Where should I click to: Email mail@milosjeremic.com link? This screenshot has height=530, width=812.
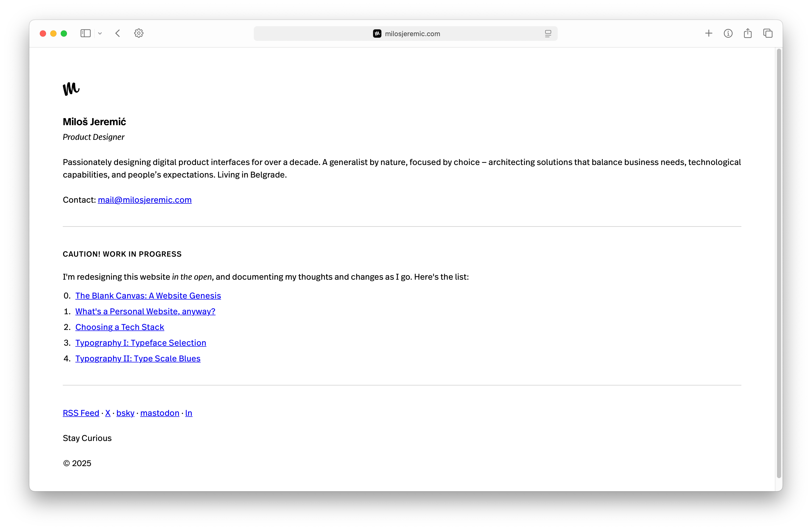click(145, 200)
